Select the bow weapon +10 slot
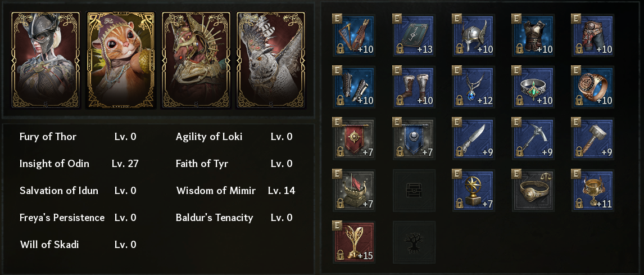The height and width of the screenshot is (275, 644). [x=355, y=35]
